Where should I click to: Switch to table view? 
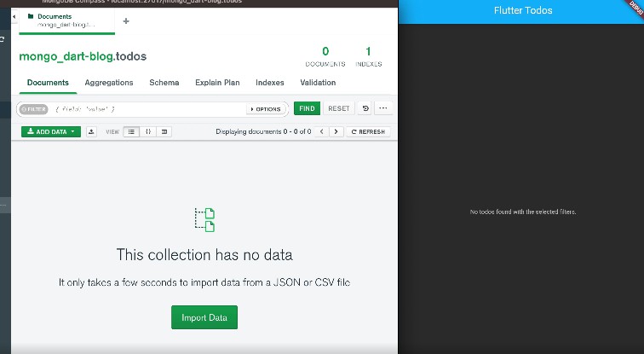tap(164, 131)
